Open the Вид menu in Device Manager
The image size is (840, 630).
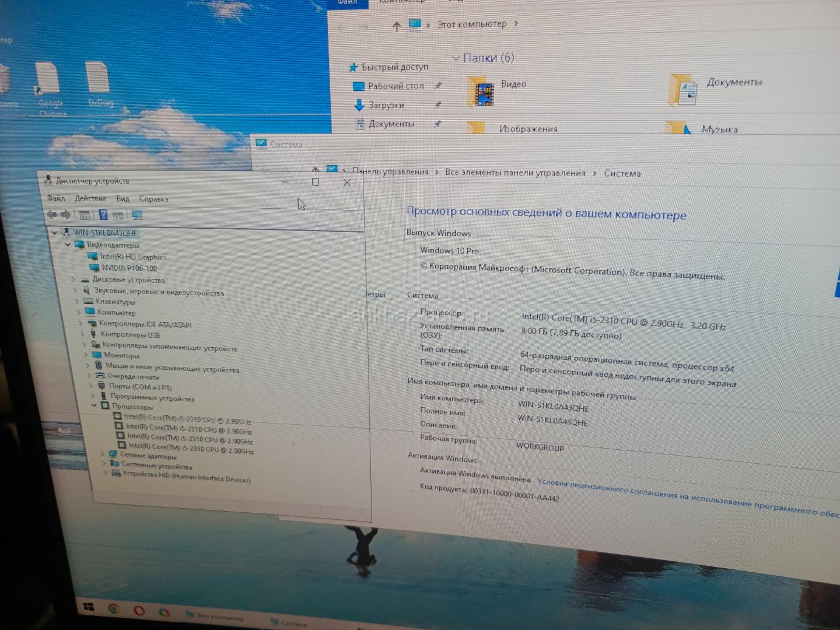coord(123,198)
